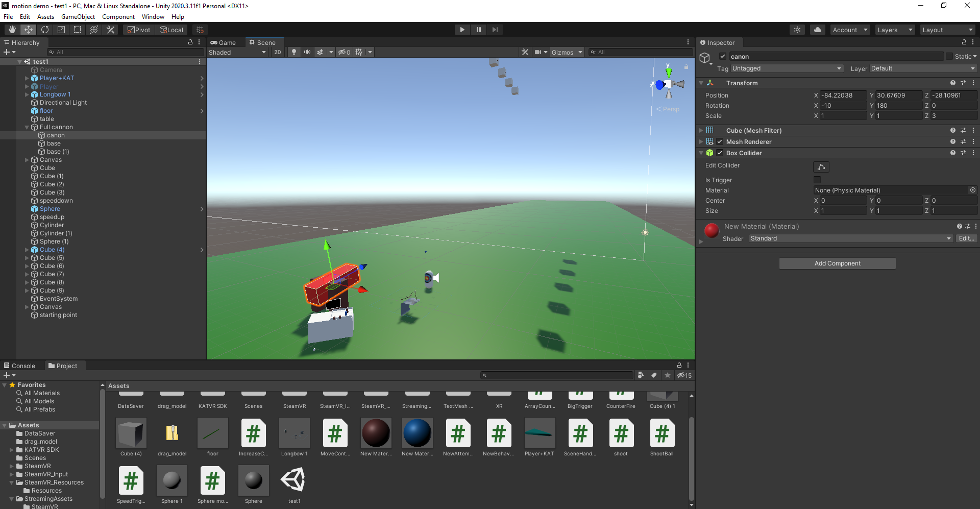Image resolution: width=980 pixels, height=509 pixels.
Task: Disable the Box Collider component checkbox
Action: (720, 153)
